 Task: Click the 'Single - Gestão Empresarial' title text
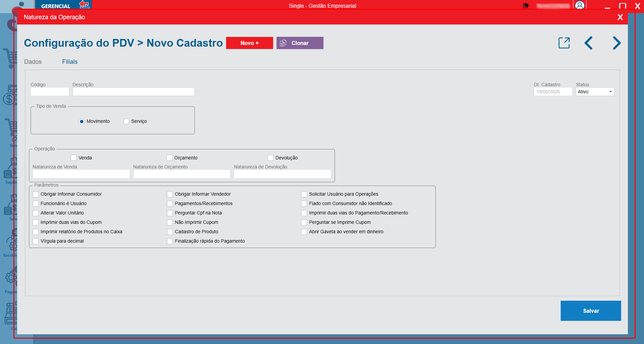click(x=323, y=6)
